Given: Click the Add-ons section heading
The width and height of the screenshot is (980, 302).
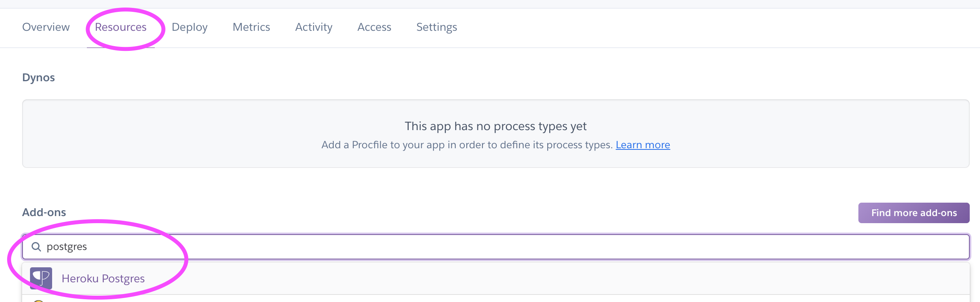Looking at the screenshot, I should pos(44,212).
